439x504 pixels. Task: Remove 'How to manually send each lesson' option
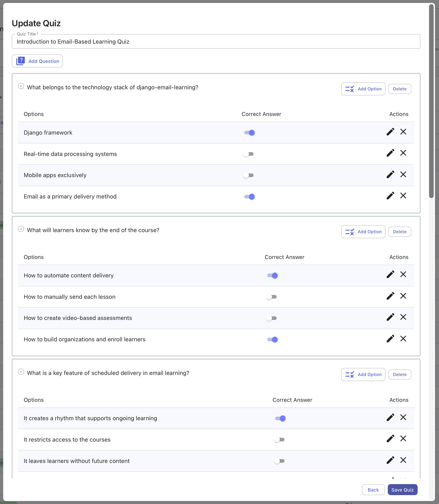[403, 296]
